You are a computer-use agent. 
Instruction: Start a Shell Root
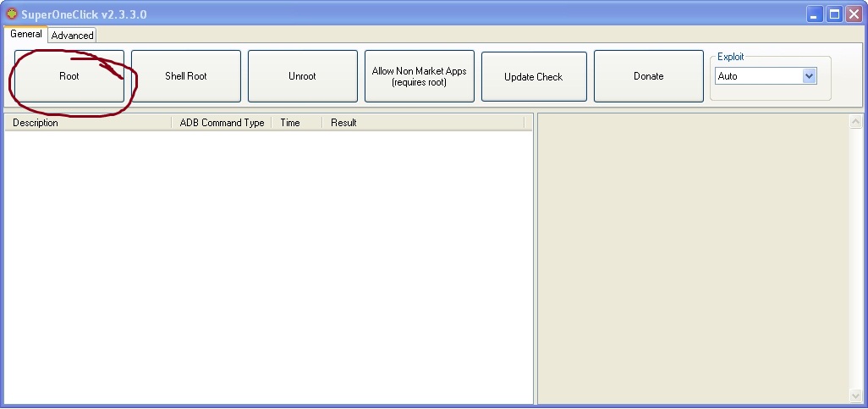point(186,76)
